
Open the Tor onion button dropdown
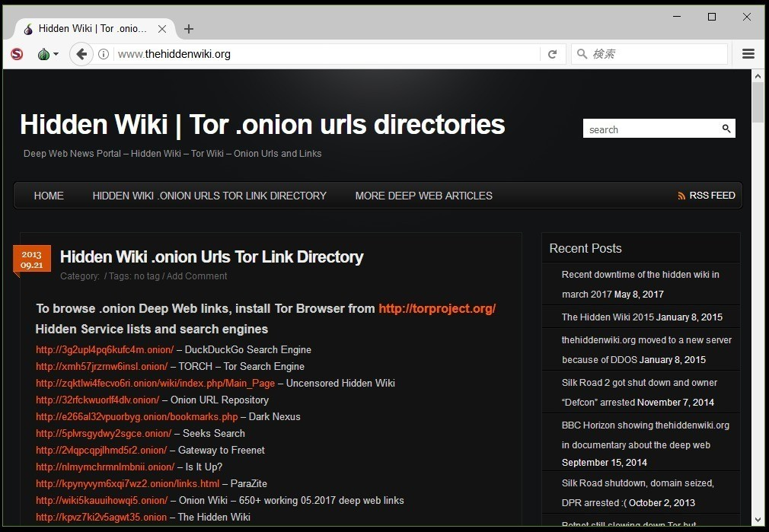[48, 54]
